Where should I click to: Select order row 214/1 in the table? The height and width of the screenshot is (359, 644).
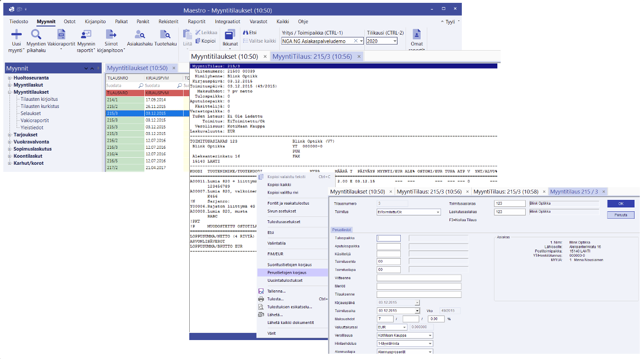click(124, 100)
